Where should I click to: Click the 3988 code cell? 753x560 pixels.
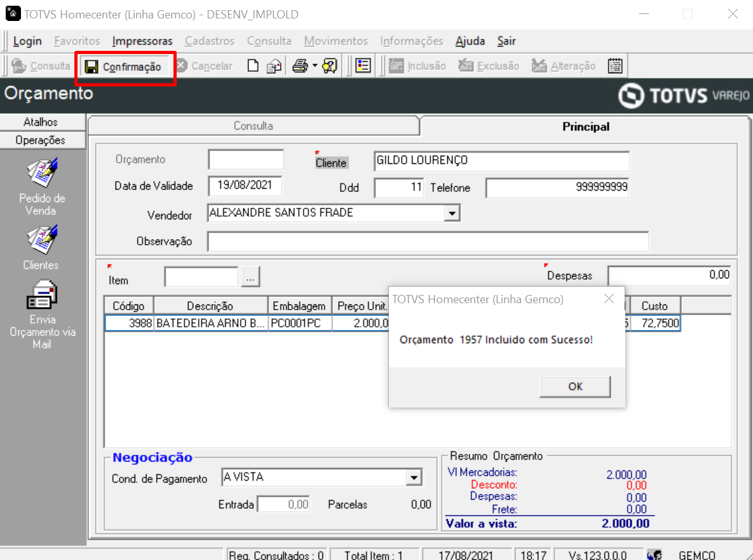(x=129, y=324)
